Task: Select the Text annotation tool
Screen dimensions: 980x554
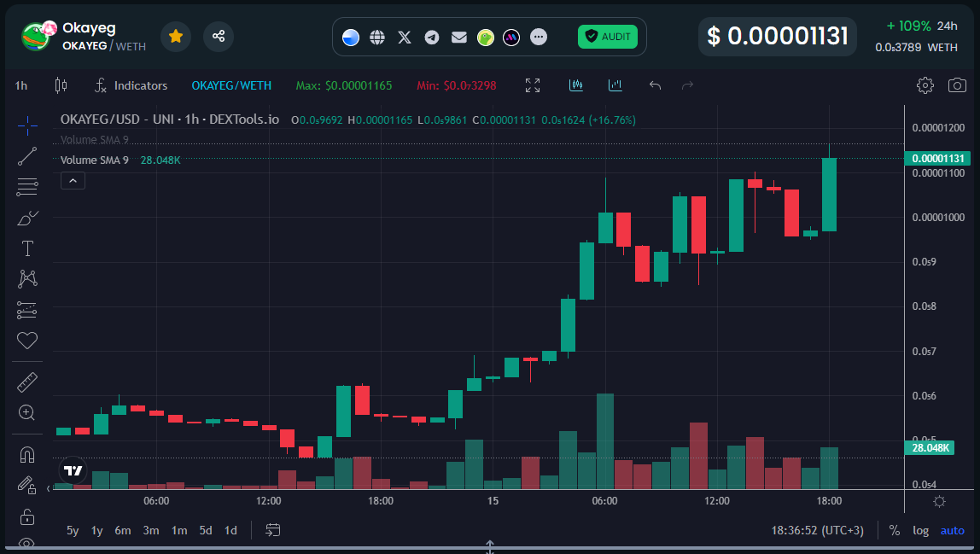Action: 26,248
